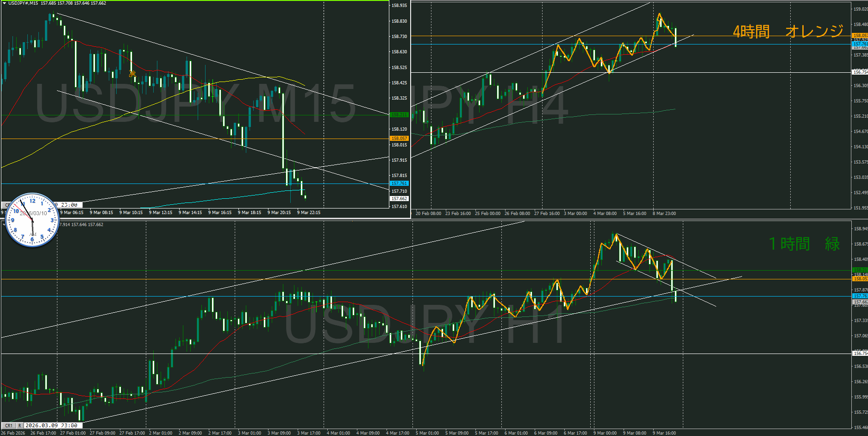The image size is (868, 436).
Task: Open the USDJPY M15 chart dropdown arrow
Action: 4,3
